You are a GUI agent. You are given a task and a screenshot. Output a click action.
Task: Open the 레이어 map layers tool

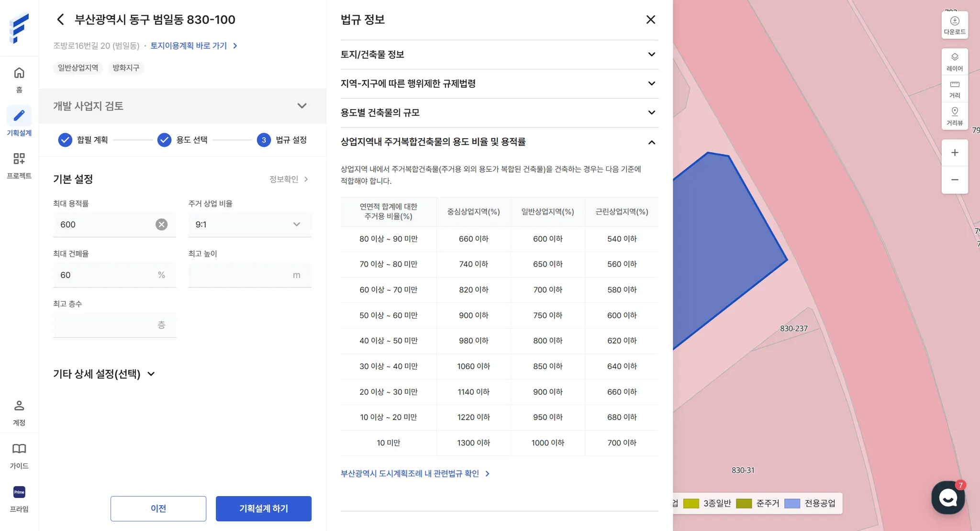(955, 61)
